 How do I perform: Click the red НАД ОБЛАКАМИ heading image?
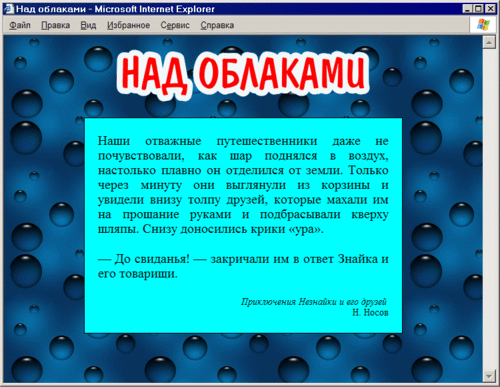click(243, 75)
